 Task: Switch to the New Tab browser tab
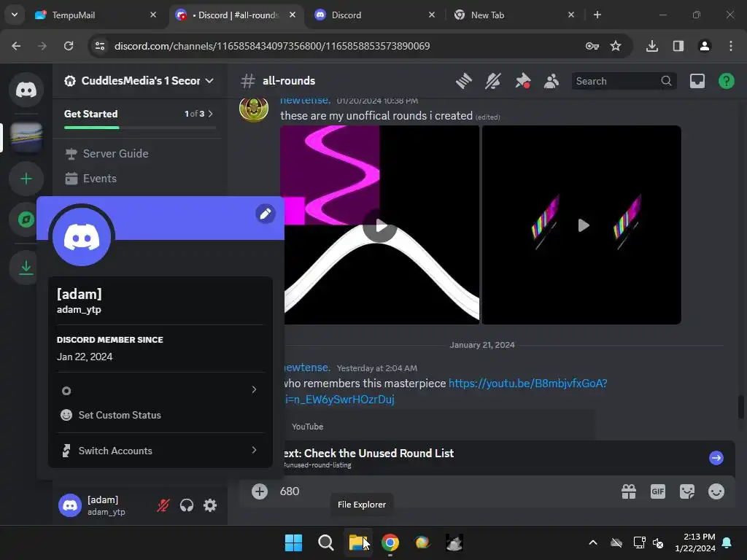point(514,15)
